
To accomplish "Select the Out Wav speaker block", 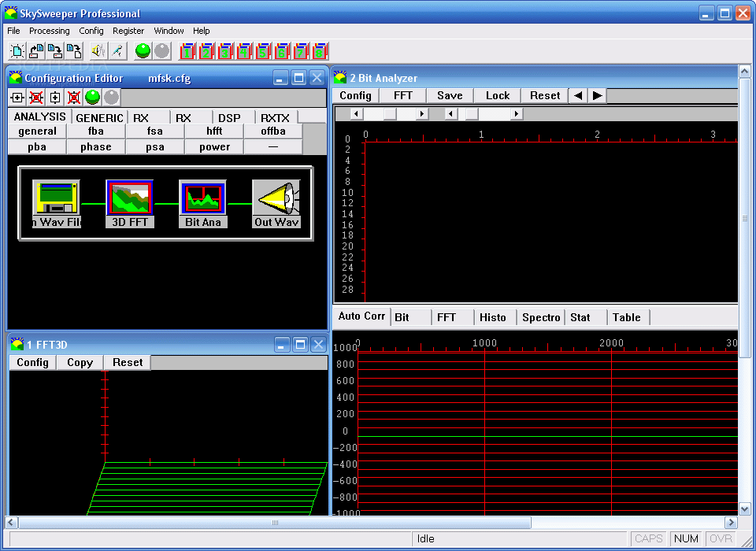I will tap(276, 204).
